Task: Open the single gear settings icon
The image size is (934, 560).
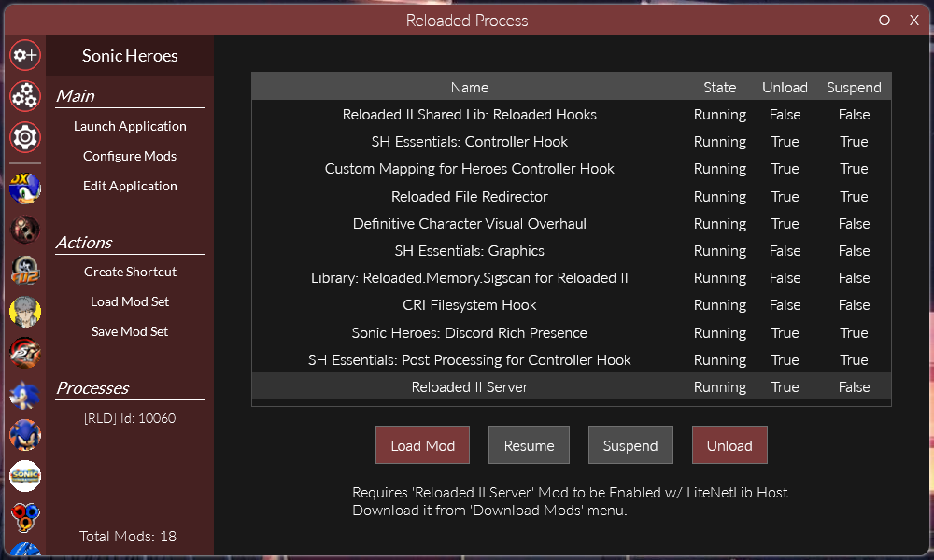Action: tap(25, 137)
